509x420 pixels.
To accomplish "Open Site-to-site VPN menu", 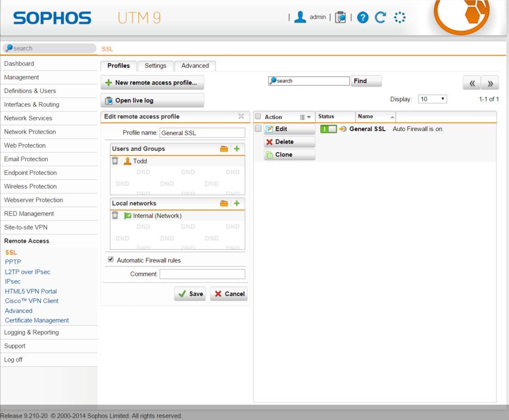I will 49,227.
